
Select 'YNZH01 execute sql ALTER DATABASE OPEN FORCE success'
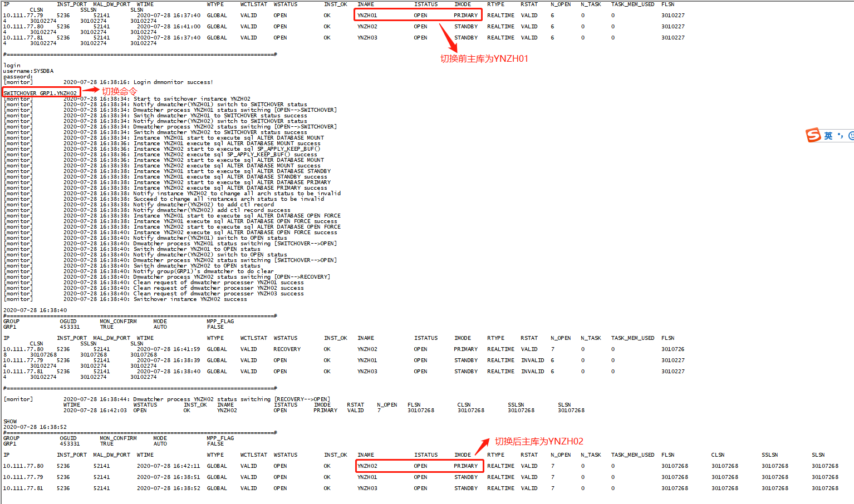tap(235, 221)
